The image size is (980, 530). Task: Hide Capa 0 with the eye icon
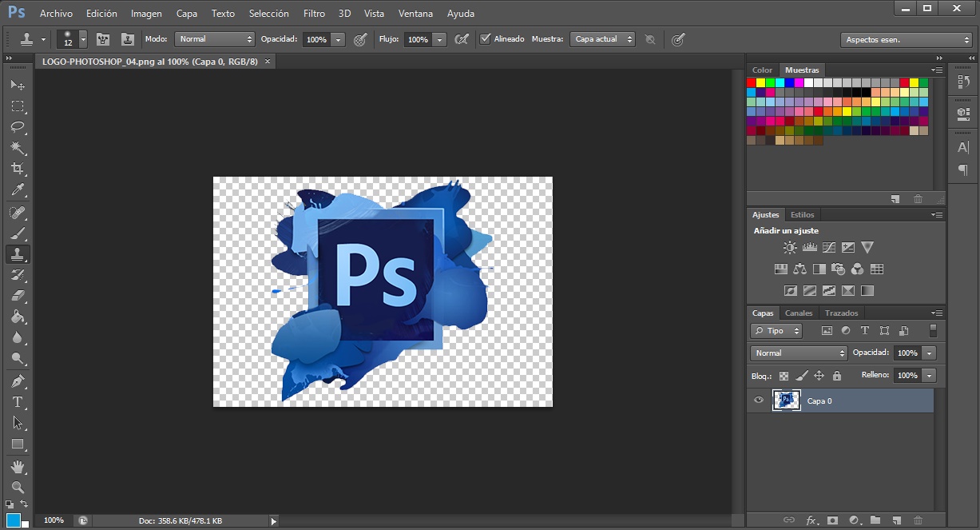click(x=759, y=400)
